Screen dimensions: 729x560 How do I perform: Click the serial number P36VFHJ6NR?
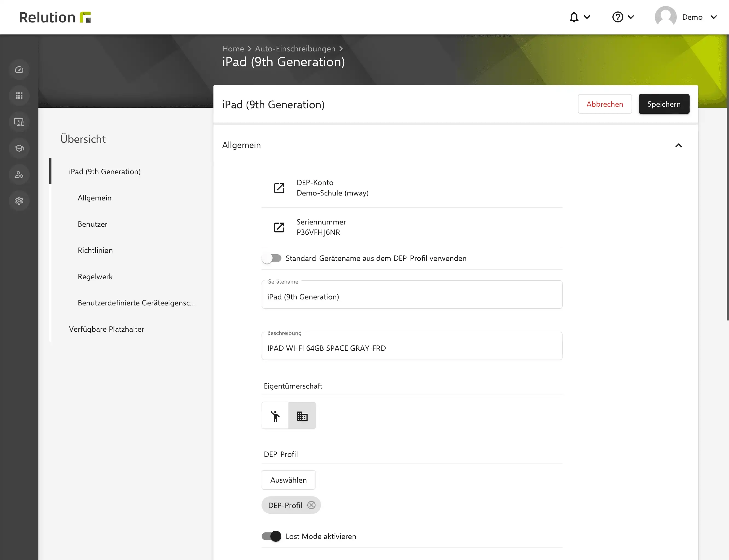click(318, 233)
